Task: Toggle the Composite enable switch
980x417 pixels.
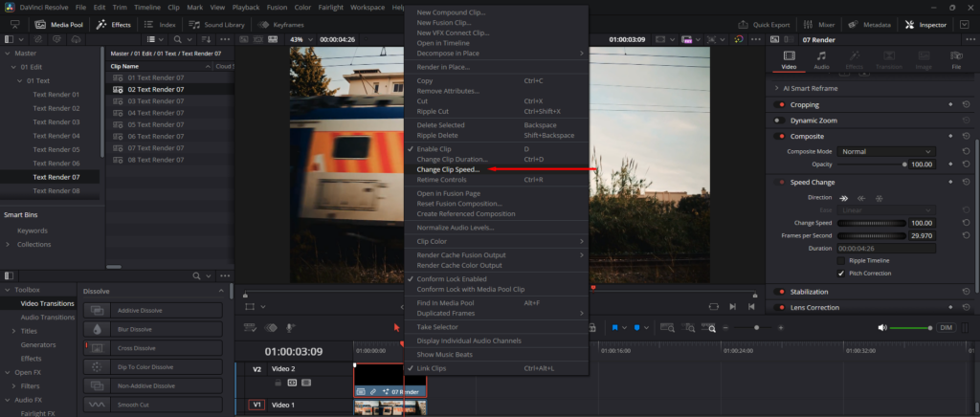Action: click(779, 136)
